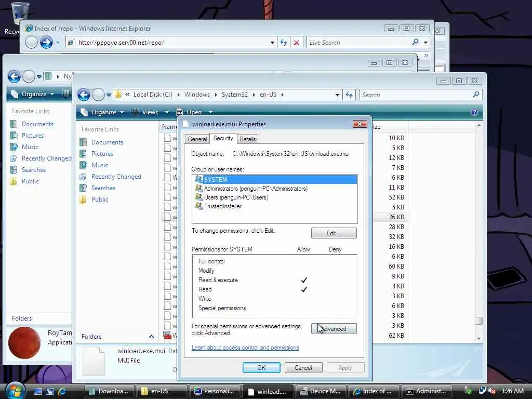Expand the arrow after en-US breadcrumb
532x399 pixels.
click(x=282, y=95)
